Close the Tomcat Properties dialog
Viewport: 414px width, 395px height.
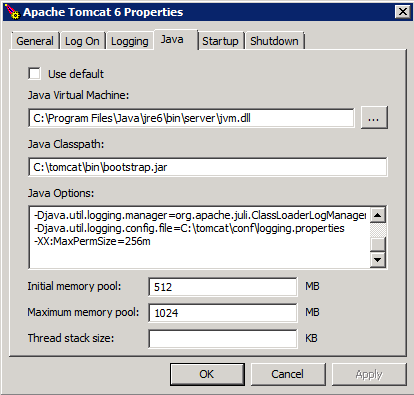[x=403, y=12]
